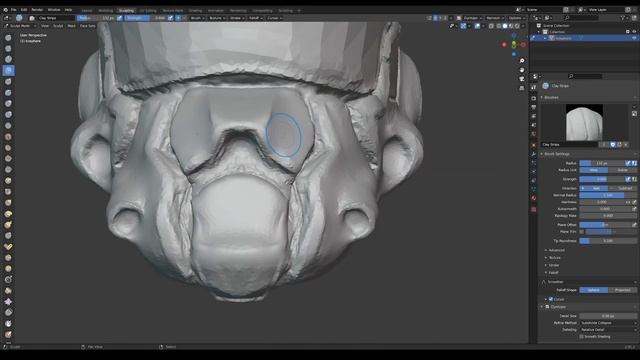Set Falloff Shape to Projected
640x360 pixels.
coord(622,290)
